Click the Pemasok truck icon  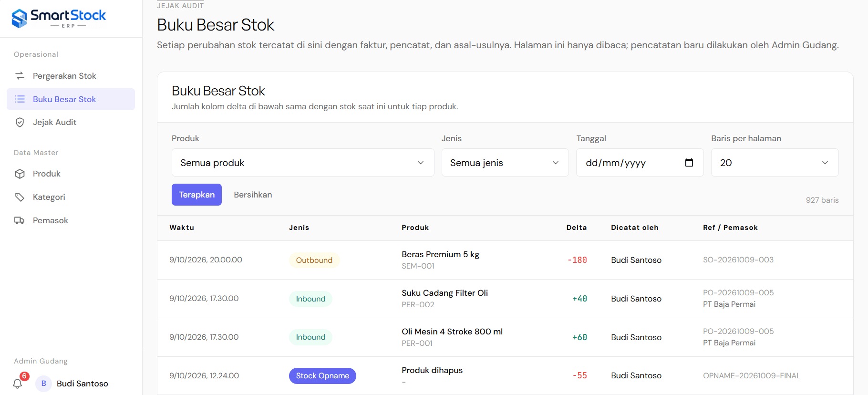[x=20, y=220]
